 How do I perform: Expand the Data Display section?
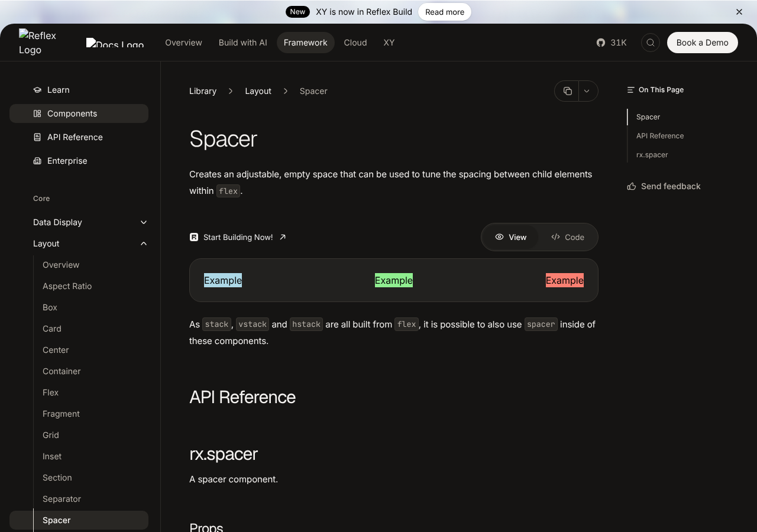pyautogui.click(x=90, y=222)
